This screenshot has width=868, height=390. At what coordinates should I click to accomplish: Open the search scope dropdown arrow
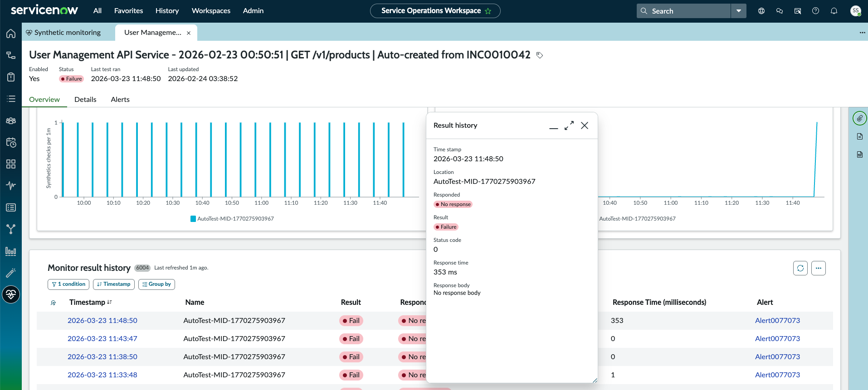(x=739, y=11)
